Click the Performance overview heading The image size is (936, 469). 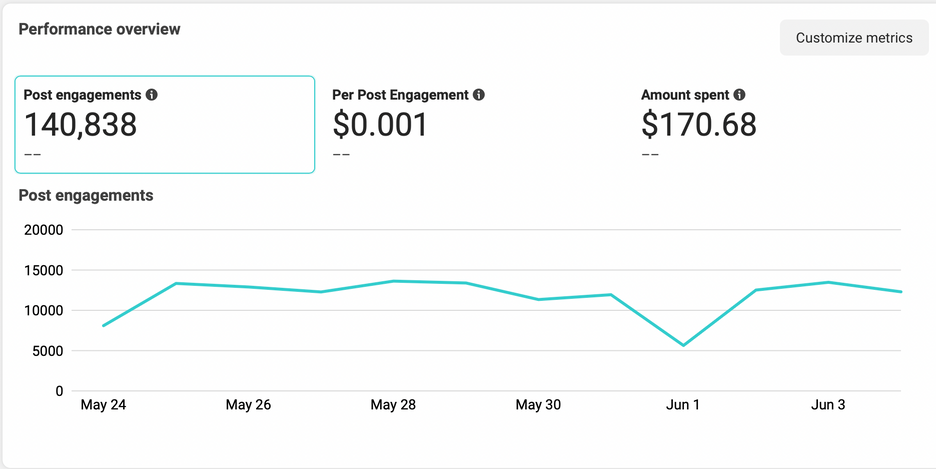[99, 29]
